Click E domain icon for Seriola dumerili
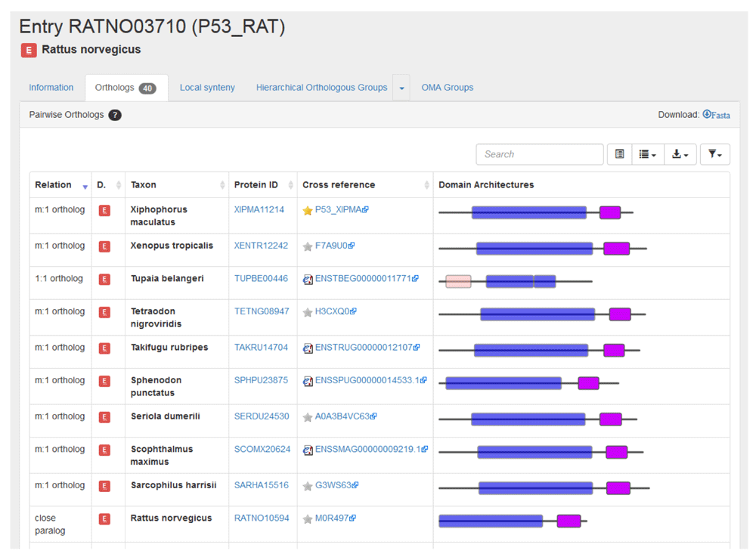The image size is (756, 557). (x=104, y=417)
